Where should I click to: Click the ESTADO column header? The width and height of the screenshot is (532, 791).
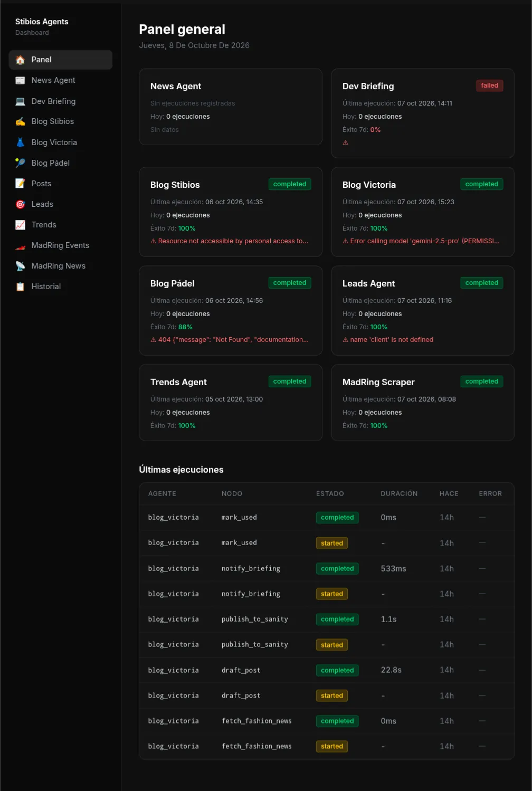(x=330, y=494)
